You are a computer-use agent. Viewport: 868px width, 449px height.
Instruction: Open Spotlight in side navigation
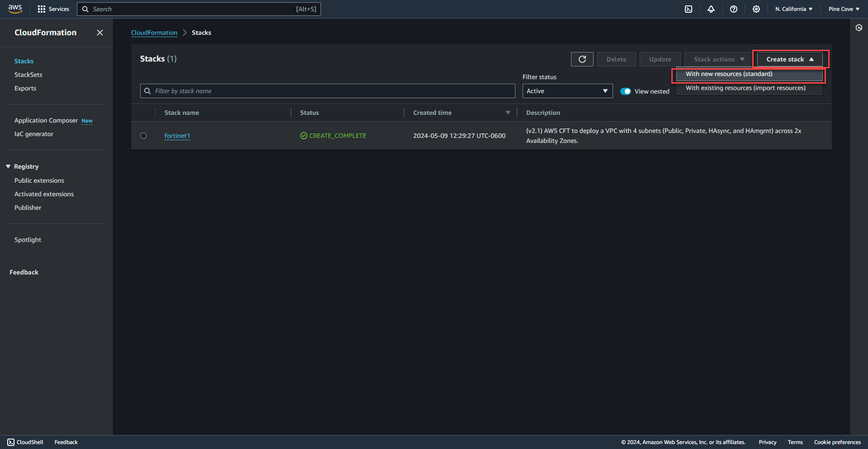click(28, 240)
